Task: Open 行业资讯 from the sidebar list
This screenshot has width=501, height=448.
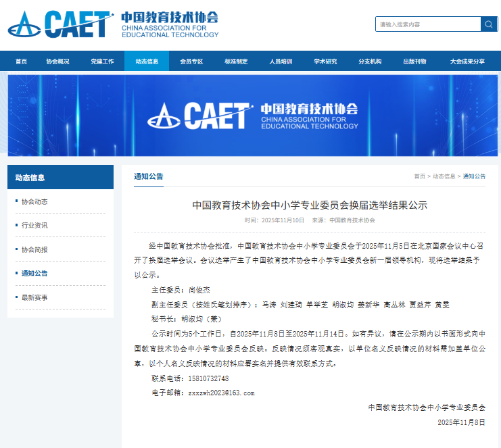Action: click(34, 225)
